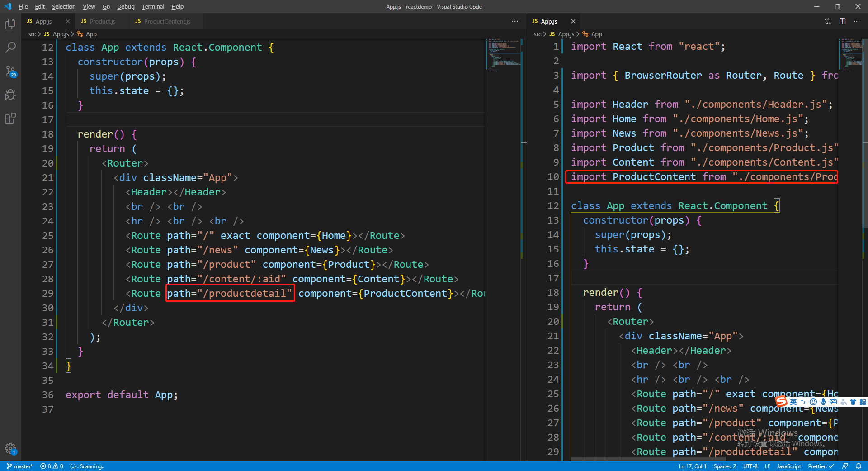Open the Search view in activity bar
868x471 pixels.
coord(10,47)
